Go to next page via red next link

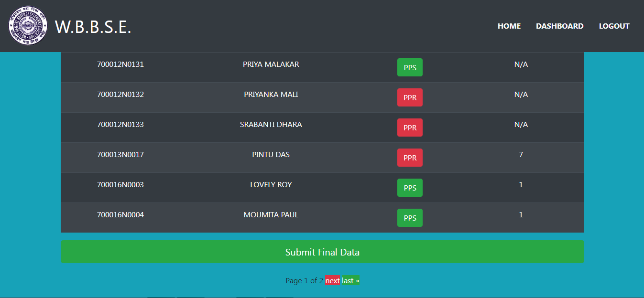pos(332,280)
